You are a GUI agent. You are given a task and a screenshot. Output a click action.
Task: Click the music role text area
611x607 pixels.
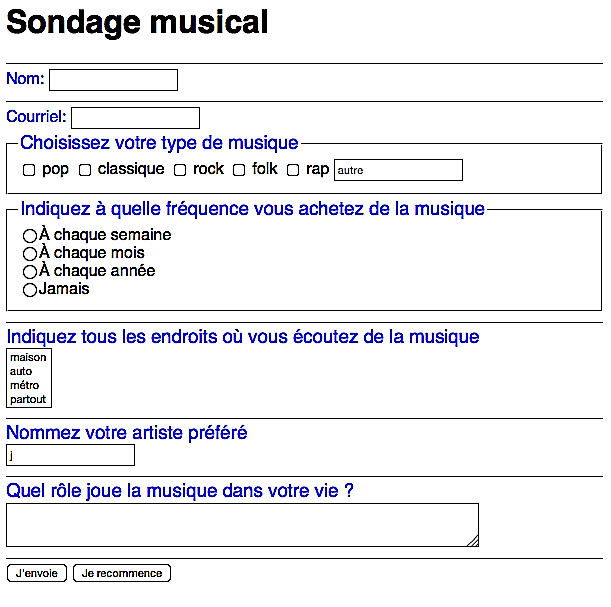(x=242, y=525)
